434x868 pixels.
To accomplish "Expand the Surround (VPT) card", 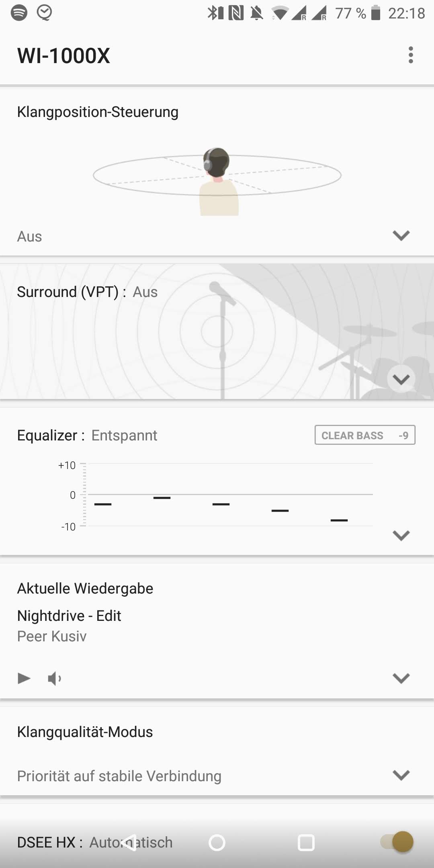I will (401, 379).
